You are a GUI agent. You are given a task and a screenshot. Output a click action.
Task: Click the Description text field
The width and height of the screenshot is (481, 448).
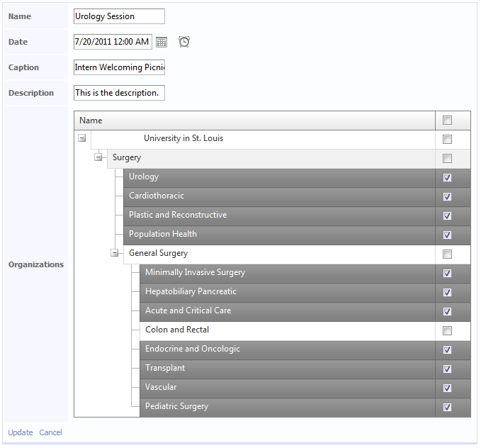point(119,93)
